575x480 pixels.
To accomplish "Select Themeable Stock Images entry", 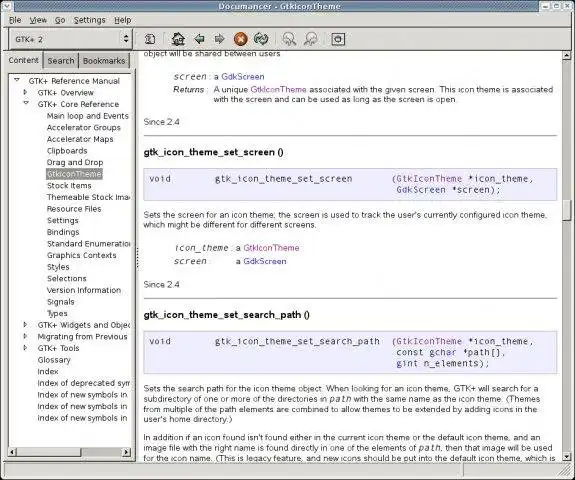I will [x=88, y=197].
